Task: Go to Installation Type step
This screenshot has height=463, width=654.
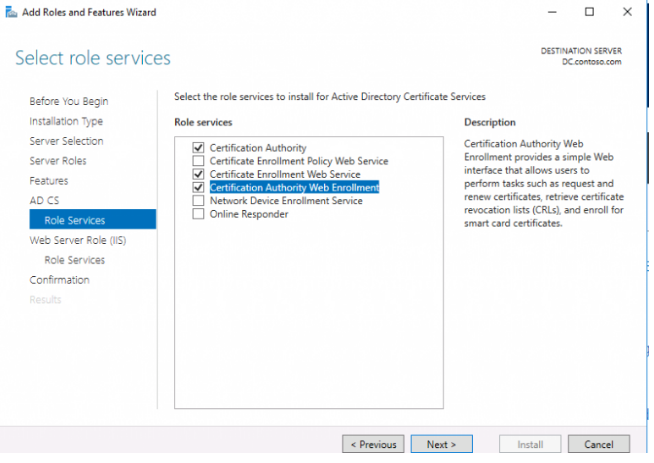Action: tap(66, 121)
